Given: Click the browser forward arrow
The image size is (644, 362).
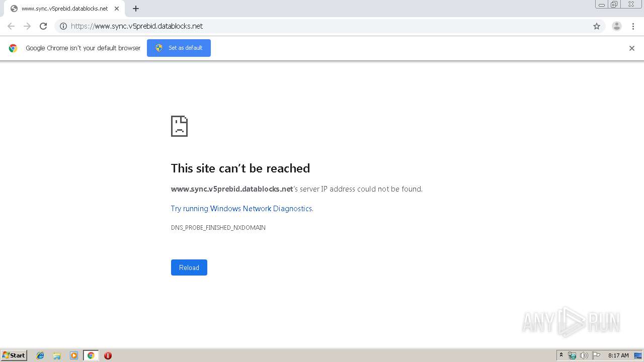Looking at the screenshot, I should (27, 26).
